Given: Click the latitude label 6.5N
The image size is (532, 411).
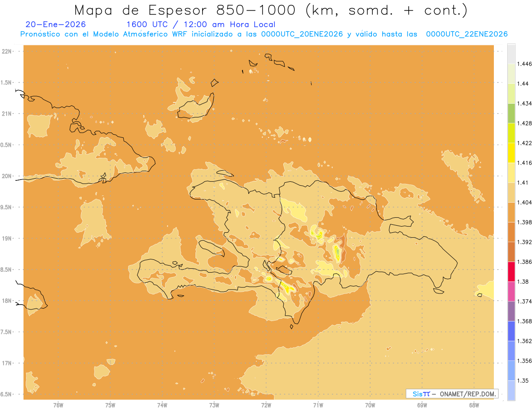Looking at the screenshot, I should point(7,395).
